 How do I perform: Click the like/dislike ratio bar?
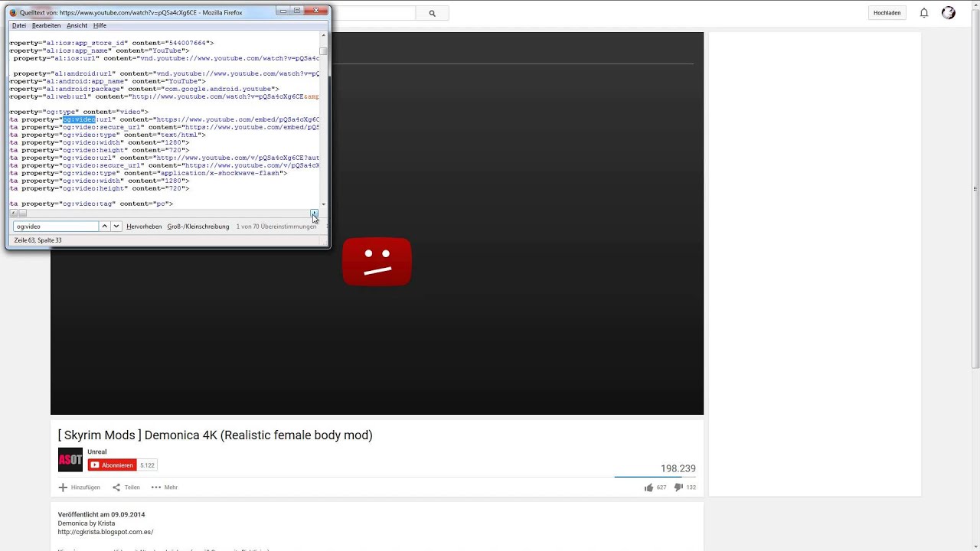655,477
